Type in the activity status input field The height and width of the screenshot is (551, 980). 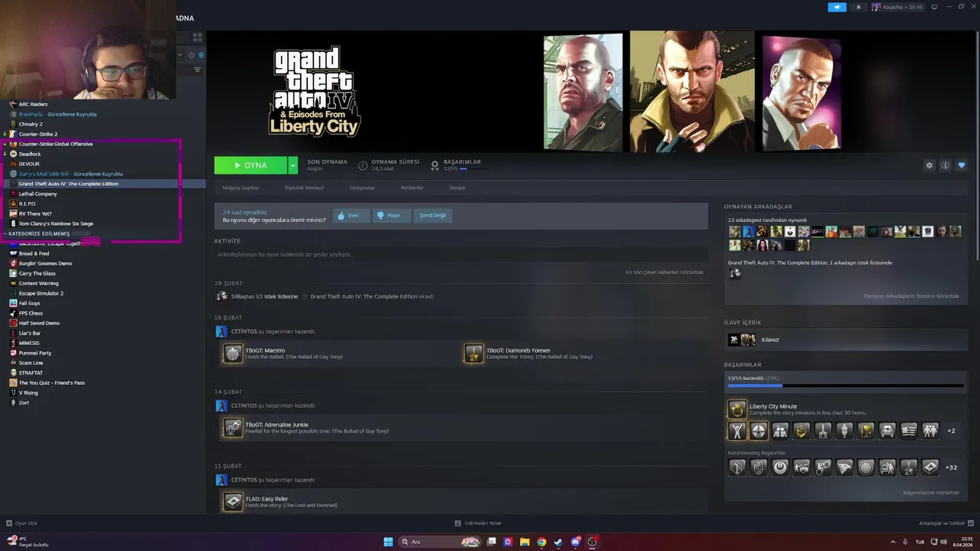[461, 254]
